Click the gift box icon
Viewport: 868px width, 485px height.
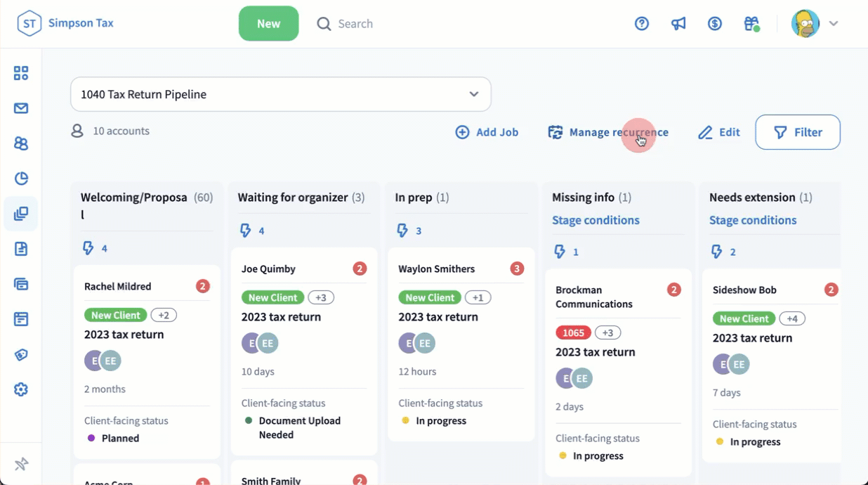tap(751, 23)
